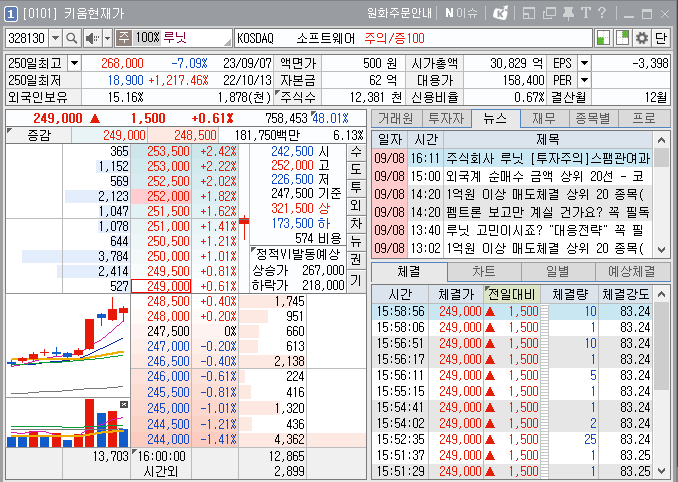Click the 수 side button
The height and width of the screenshot is (482, 678).
pyautogui.click(x=356, y=152)
